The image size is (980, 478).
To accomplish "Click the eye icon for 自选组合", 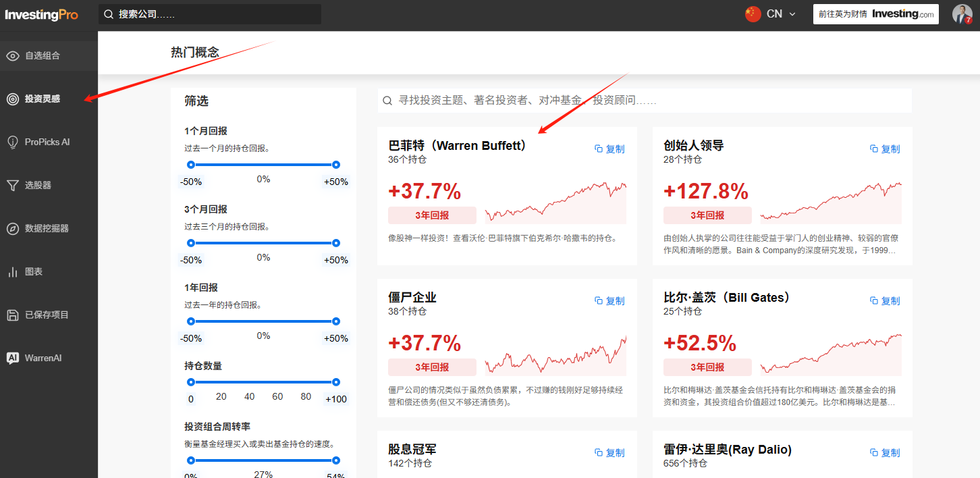I will [x=13, y=56].
